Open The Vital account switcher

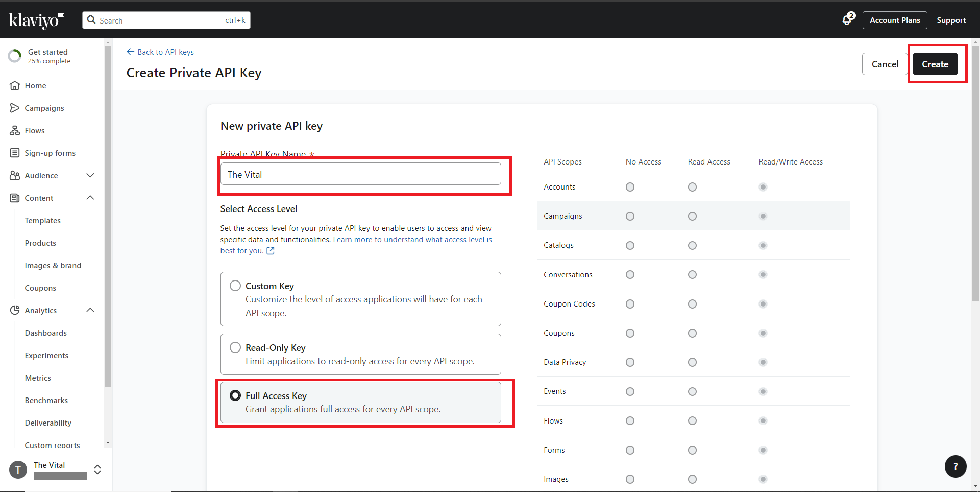[x=97, y=470]
